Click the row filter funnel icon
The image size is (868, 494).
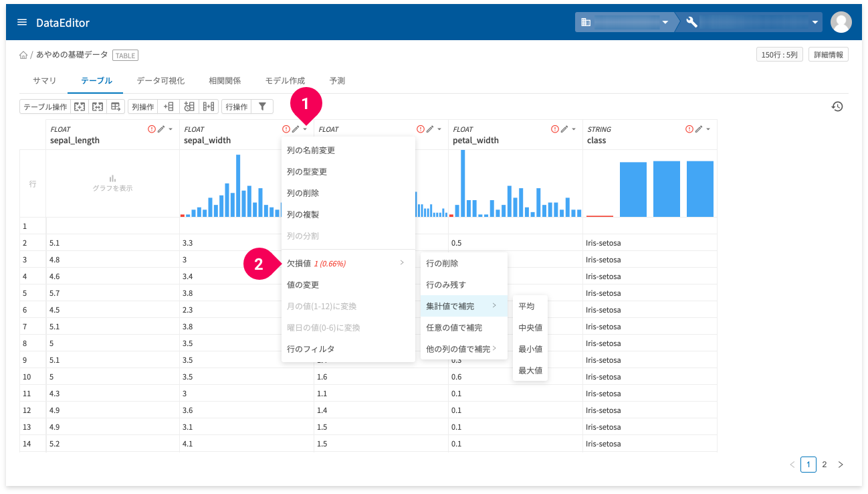pyautogui.click(x=263, y=106)
